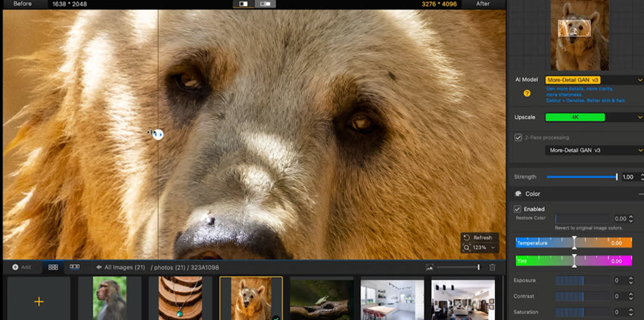Delete image with trash icon

(x=492, y=267)
